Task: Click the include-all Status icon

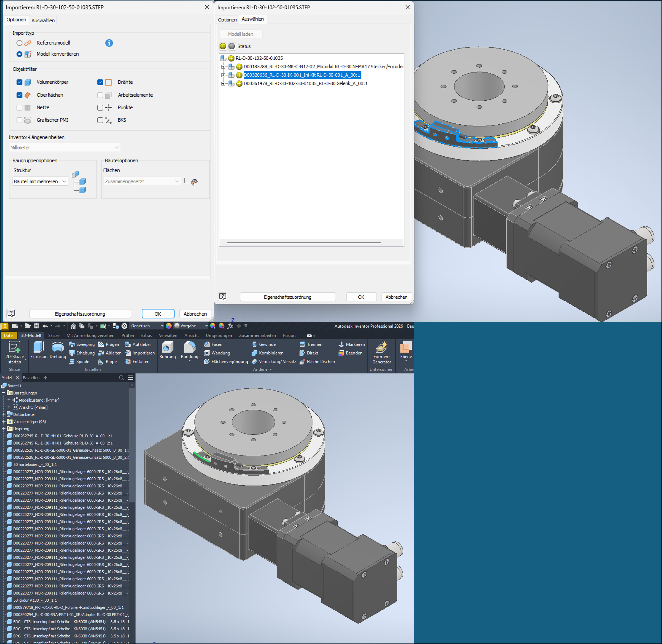Action: pos(223,46)
